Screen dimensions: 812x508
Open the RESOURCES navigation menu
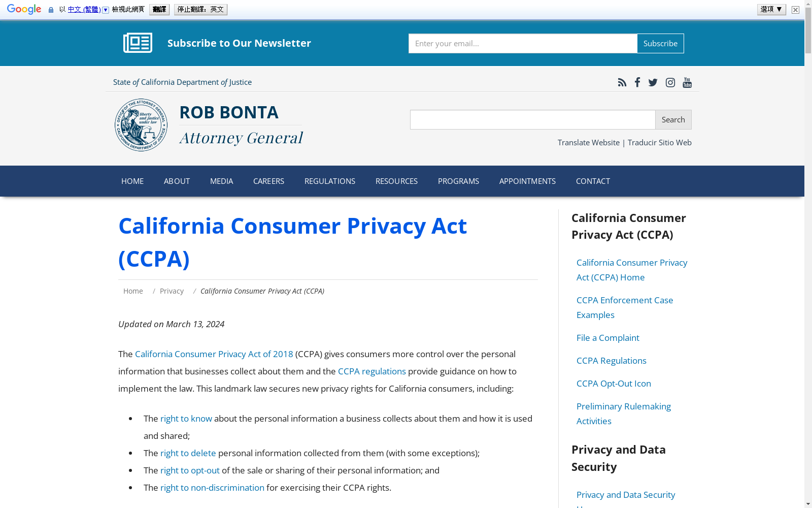tap(396, 181)
